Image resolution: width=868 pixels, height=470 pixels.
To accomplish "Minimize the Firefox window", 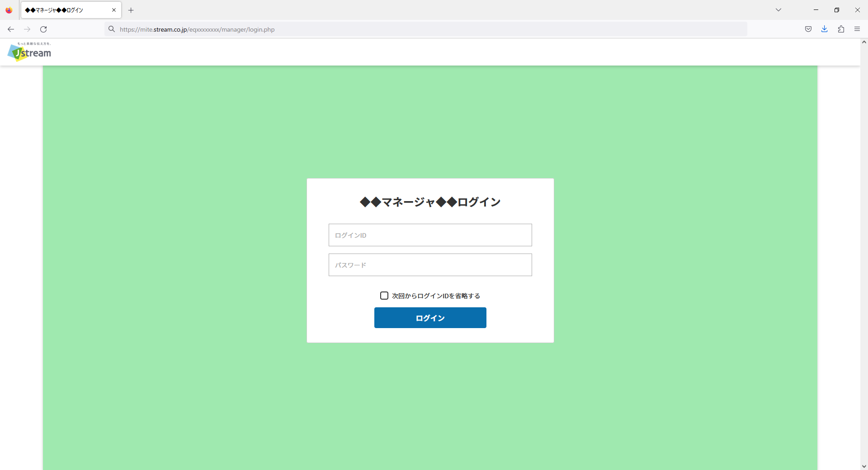I will [816, 10].
